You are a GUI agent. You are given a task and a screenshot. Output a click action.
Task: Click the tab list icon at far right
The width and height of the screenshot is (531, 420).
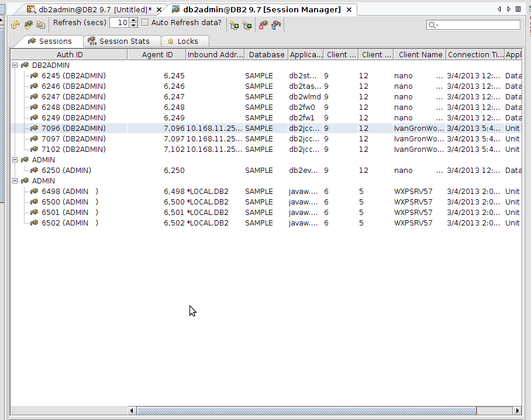(x=518, y=9)
